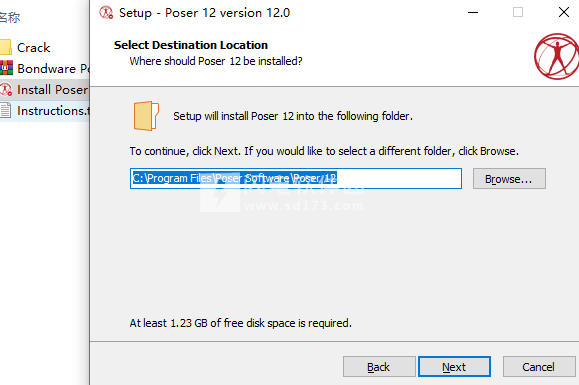Proceed with the Next button

point(454,367)
